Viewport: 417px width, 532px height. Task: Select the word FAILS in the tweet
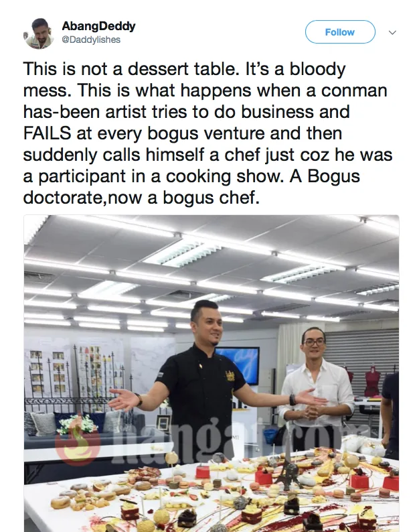point(47,133)
